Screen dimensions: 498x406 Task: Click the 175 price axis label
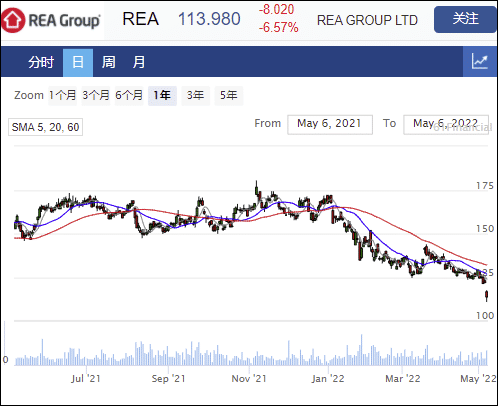tap(485, 186)
